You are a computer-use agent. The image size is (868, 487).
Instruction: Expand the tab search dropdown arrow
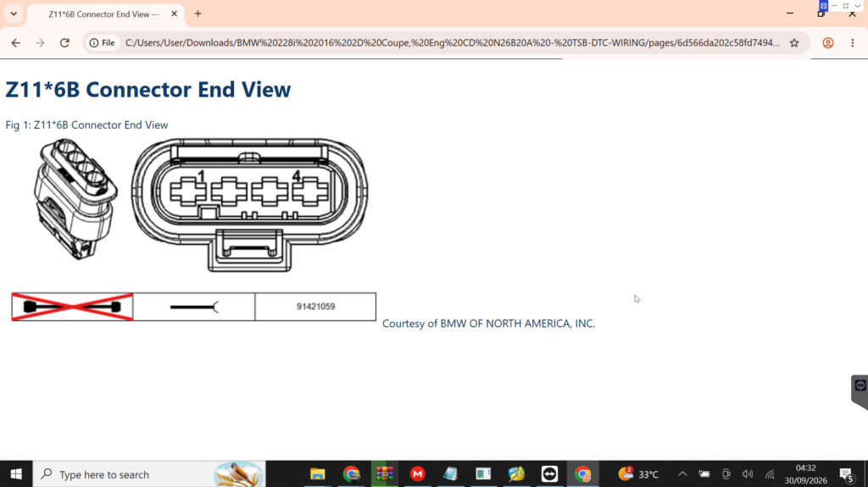pos(14,14)
